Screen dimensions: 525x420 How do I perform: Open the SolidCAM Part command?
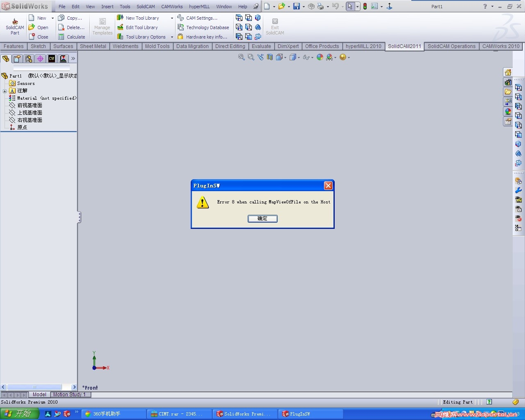pos(15,27)
